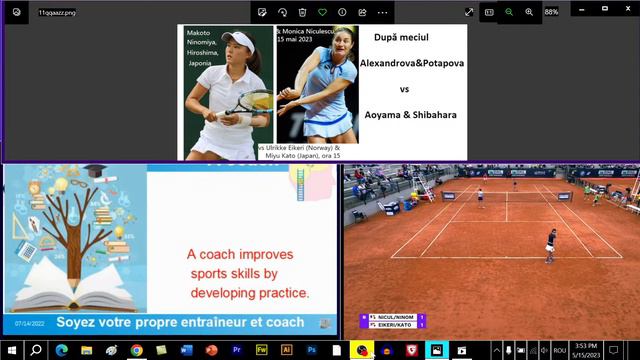Click the NICUL/NINOM scoreboard row
The height and width of the screenshot is (360, 640).
(x=392, y=317)
